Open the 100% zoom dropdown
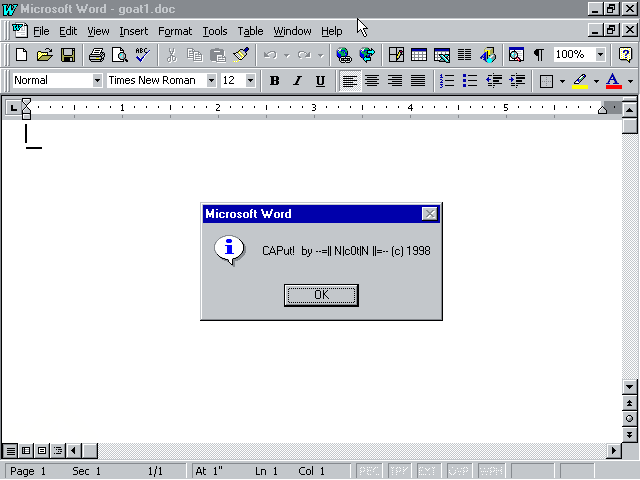 600,54
